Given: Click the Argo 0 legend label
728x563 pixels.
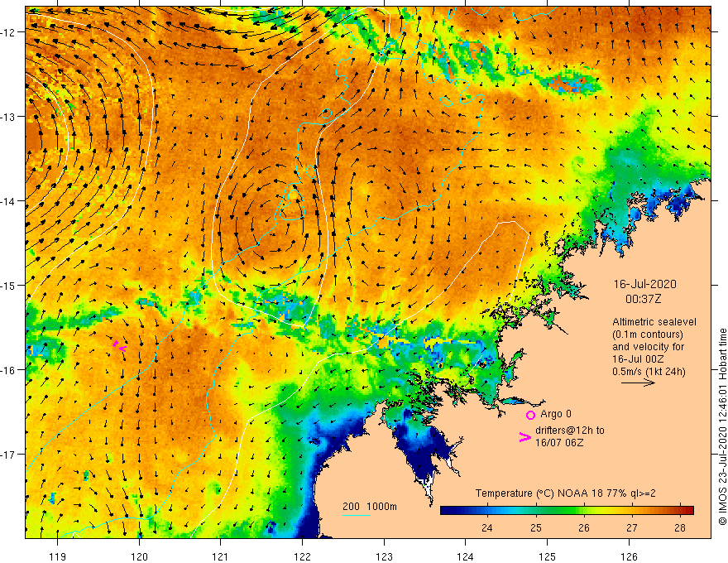Looking at the screenshot, I should 556,414.
